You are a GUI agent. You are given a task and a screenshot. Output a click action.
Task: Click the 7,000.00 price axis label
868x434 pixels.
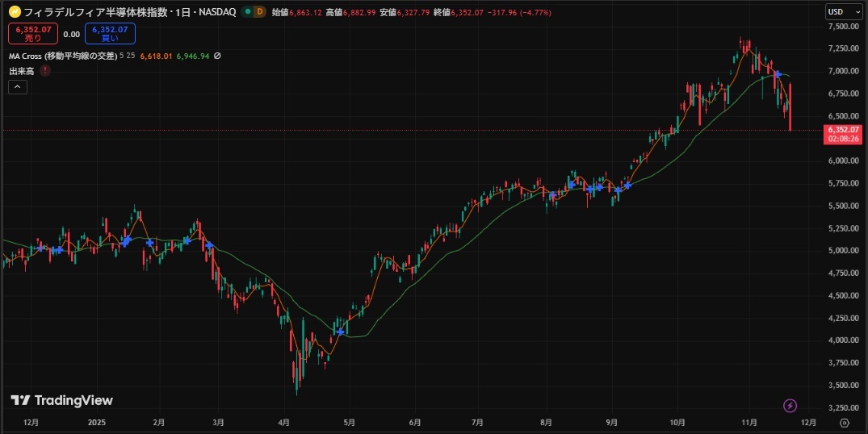pos(843,71)
